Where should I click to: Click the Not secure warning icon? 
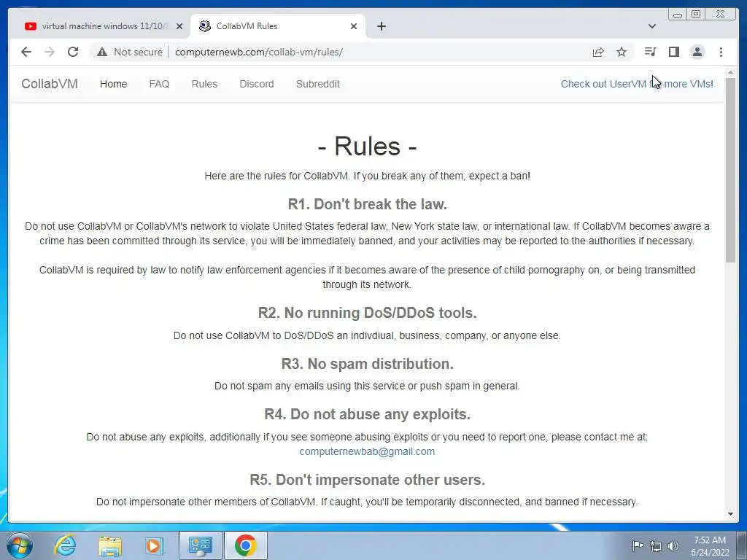click(102, 52)
